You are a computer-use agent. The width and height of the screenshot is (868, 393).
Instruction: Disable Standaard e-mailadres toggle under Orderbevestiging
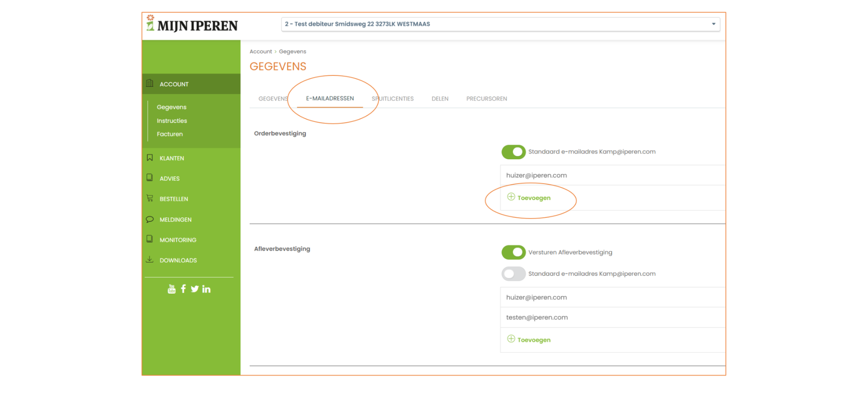513,152
